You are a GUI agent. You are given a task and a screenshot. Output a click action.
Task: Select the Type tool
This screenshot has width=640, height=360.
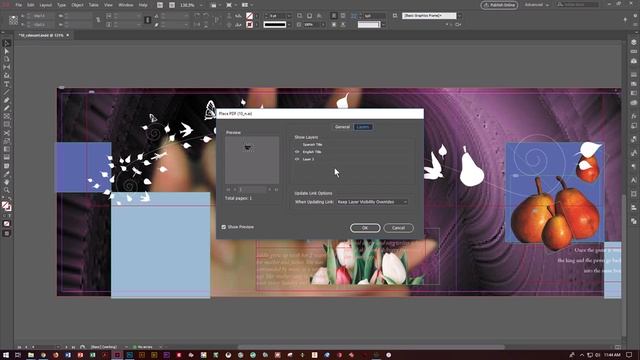pyautogui.click(x=7, y=84)
